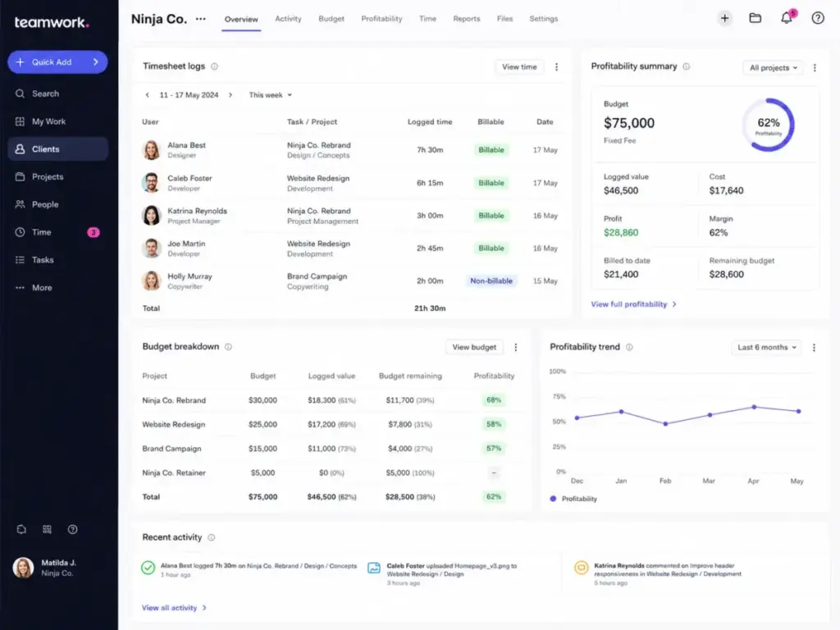The image size is (840, 630).
Task: Open Matilda J. profile avatar
Action: click(x=23, y=568)
